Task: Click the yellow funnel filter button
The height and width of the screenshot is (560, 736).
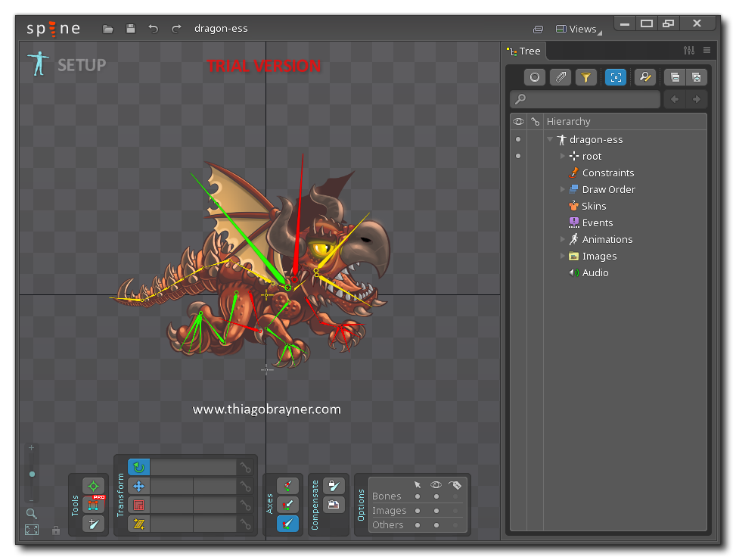Action: (585, 77)
